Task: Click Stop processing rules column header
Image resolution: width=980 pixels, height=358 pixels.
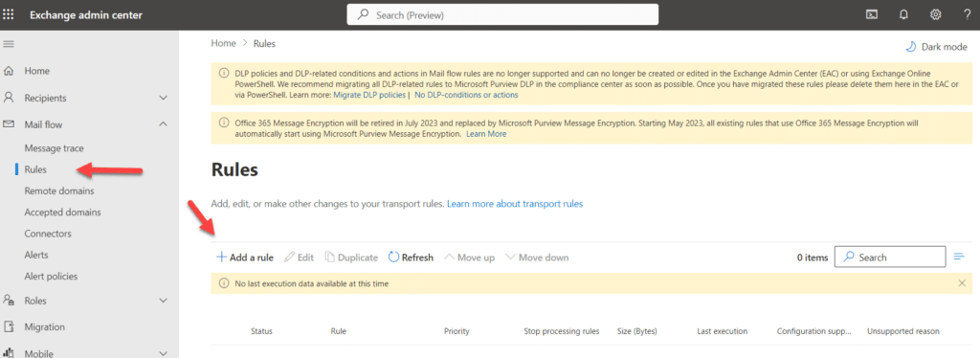Action: click(x=561, y=331)
